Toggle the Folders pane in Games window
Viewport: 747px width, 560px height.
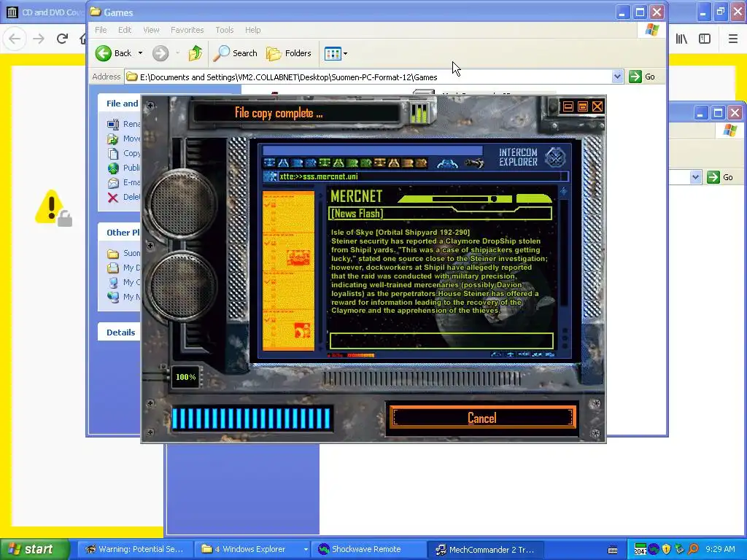289,53
